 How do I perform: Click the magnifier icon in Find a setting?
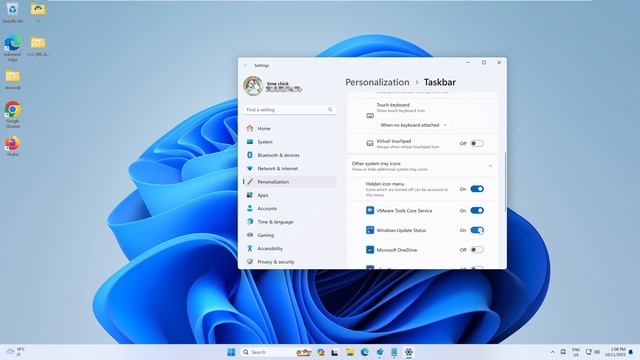click(330, 109)
